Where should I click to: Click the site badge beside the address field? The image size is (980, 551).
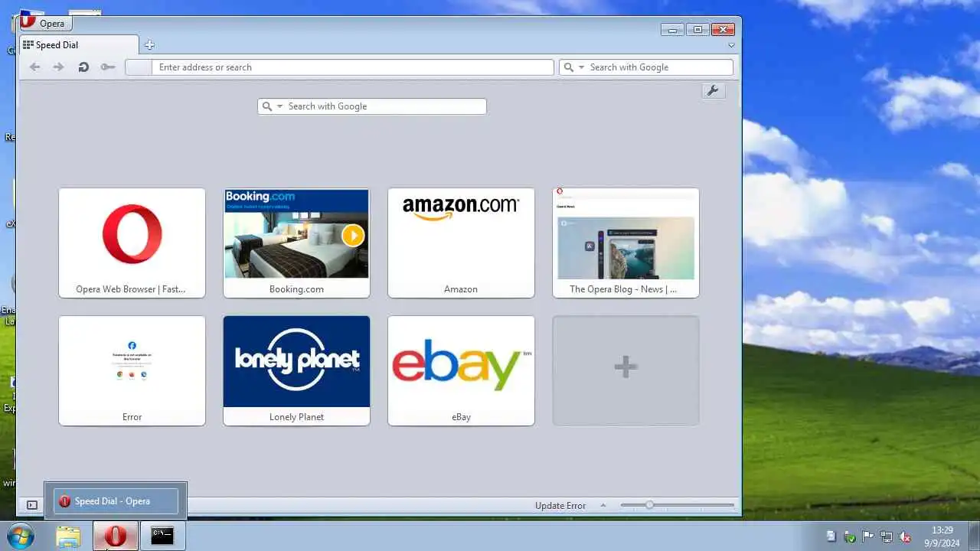[x=138, y=67]
